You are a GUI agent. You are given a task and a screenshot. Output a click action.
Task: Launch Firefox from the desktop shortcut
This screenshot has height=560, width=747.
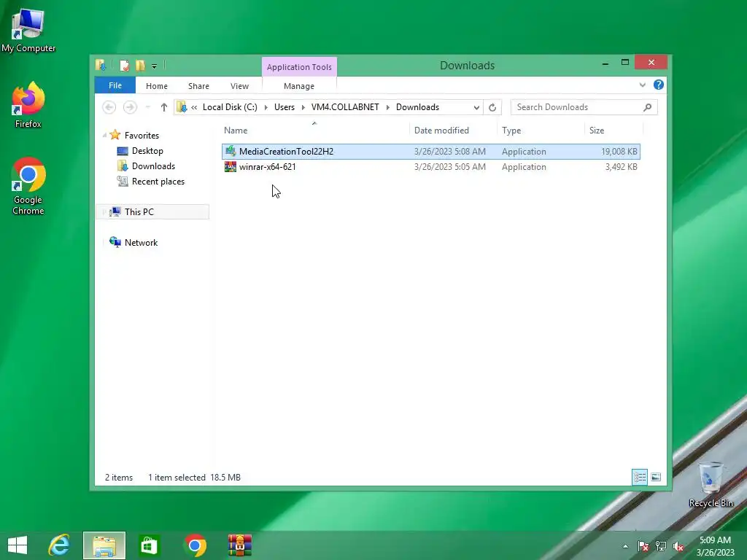click(28, 105)
